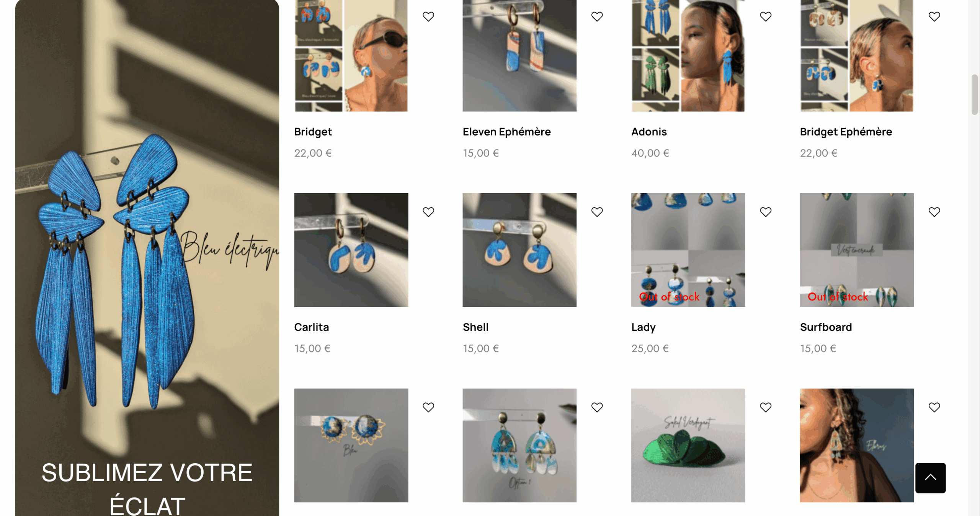Click heart icon beside Bridget Ephémère
This screenshot has height=516, width=980.
click(x=934, y=16)
